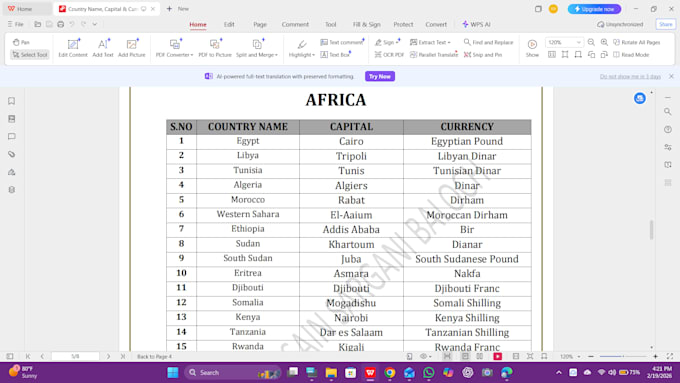This screenshot has height=383, width=680.
Task: Open the Attachments side panel
Action: click(x=12, y=154)
